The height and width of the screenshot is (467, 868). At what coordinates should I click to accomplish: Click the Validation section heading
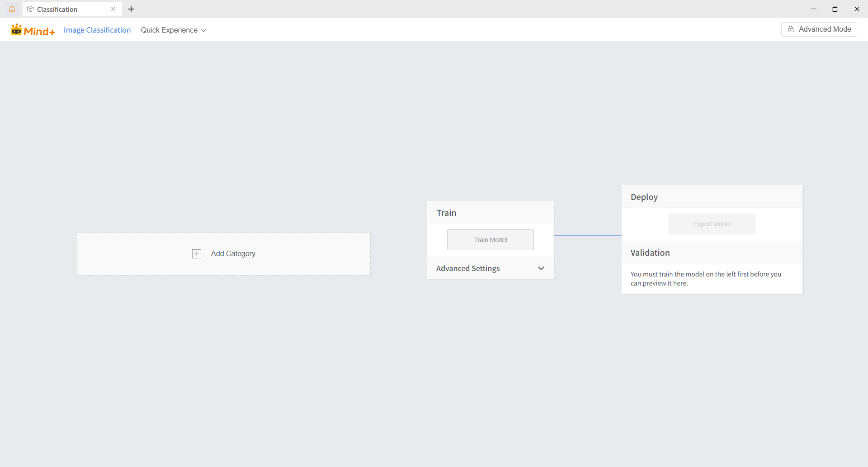coord(650,253)
